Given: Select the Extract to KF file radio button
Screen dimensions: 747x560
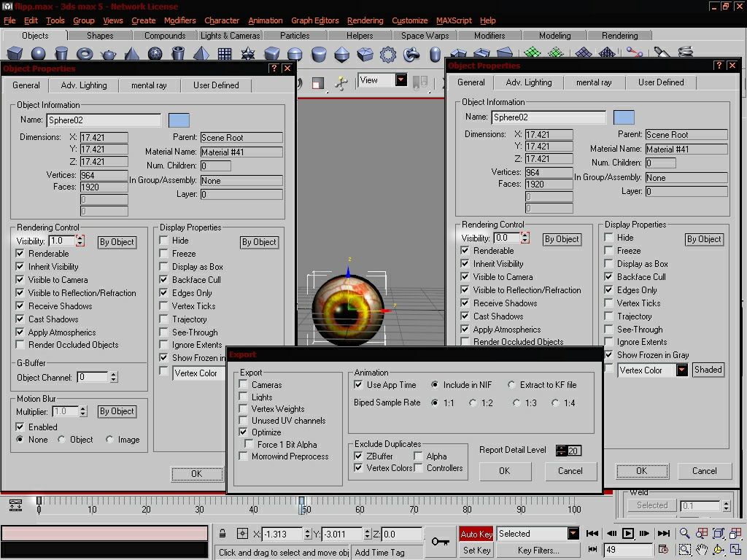Looking at the screenshot, I should pyautogui.click(x=511, y=384).
